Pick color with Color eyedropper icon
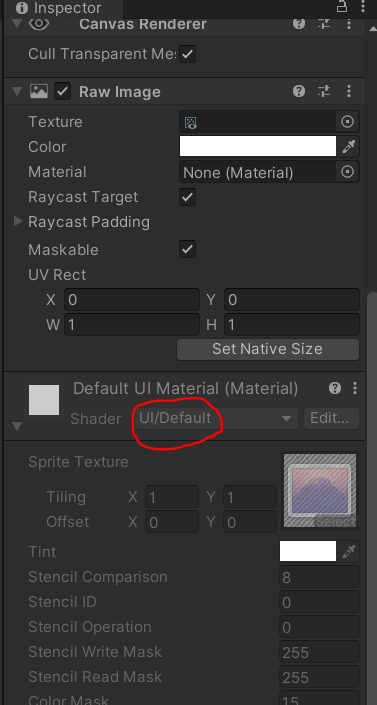Screen dimensions: 377x705 349,147
